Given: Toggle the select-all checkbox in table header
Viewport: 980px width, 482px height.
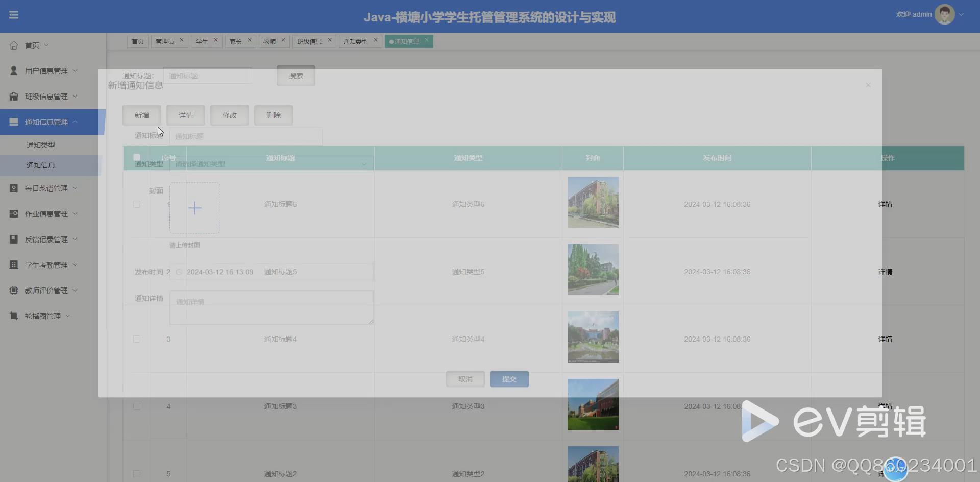Looking at the screenshot, I should (137, 157).
